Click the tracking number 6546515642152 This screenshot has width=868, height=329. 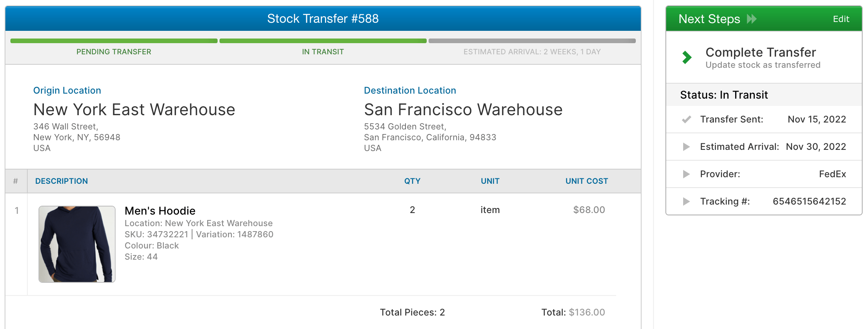(809, 201)
